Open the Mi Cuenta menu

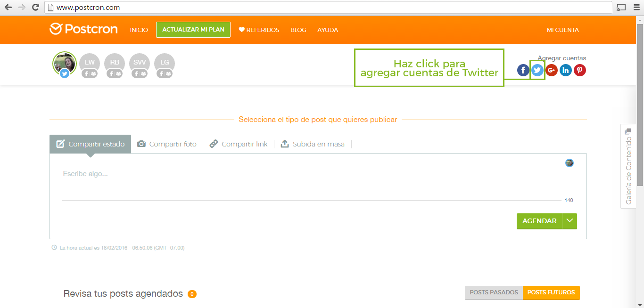562,30
